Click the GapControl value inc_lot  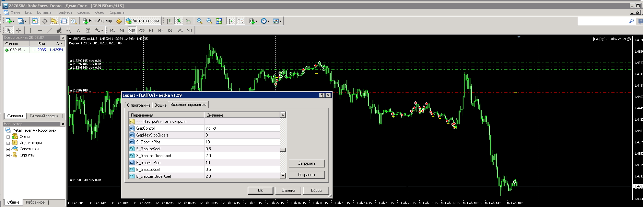242,128
